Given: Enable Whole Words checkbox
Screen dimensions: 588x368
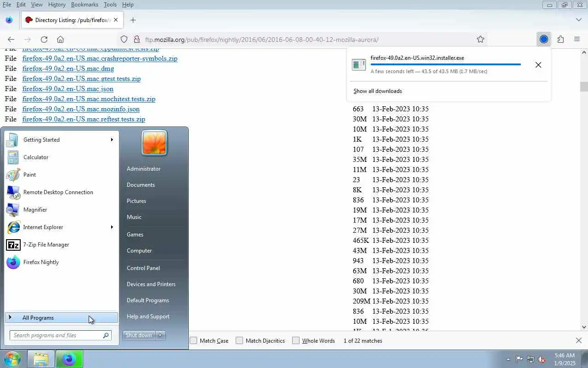Looking at the screenshot, I should click(296, 341).
